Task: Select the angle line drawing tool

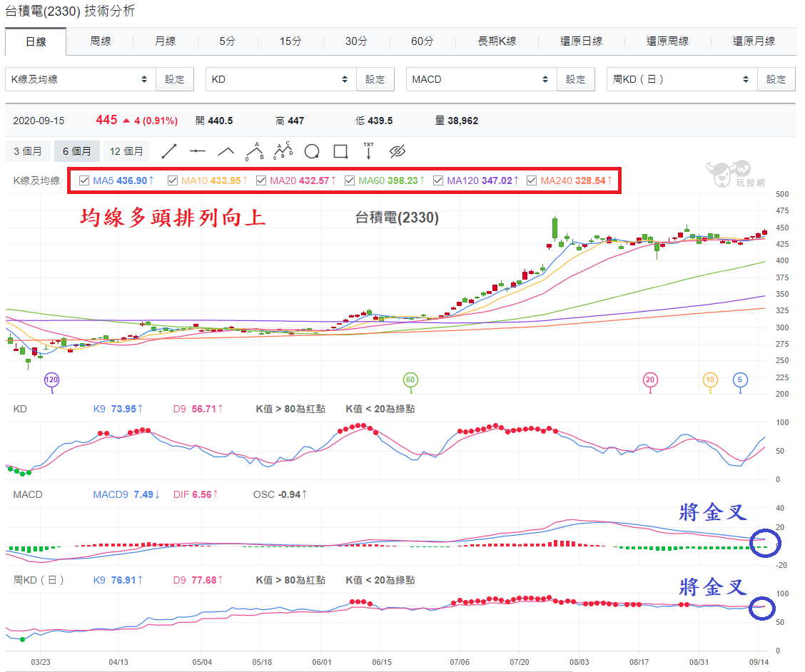Action: pos(226,151)
